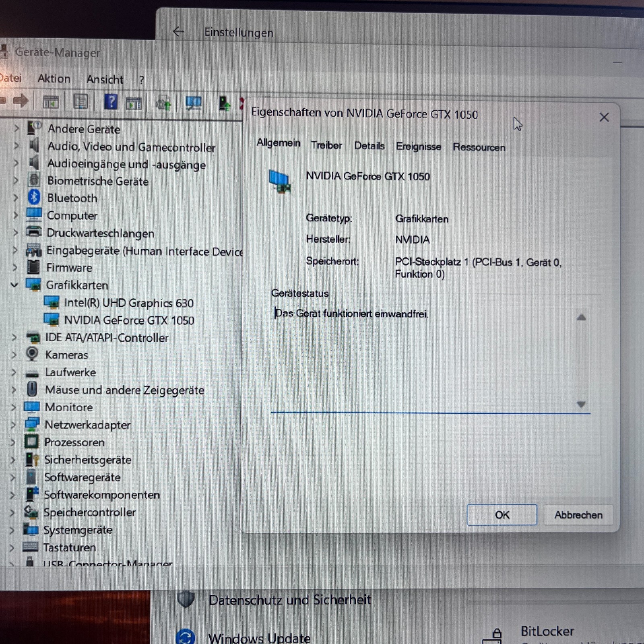The width and height of the screenshot is (644, 644).
Task: Click Gerätestatus scroll down arrow
Action: 581,404
